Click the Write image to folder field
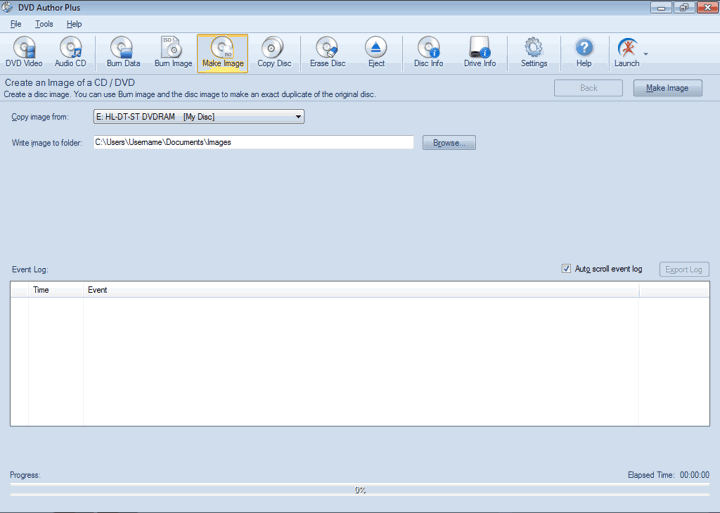The width and height of the screenshot is (720, 513). [253, 143]
